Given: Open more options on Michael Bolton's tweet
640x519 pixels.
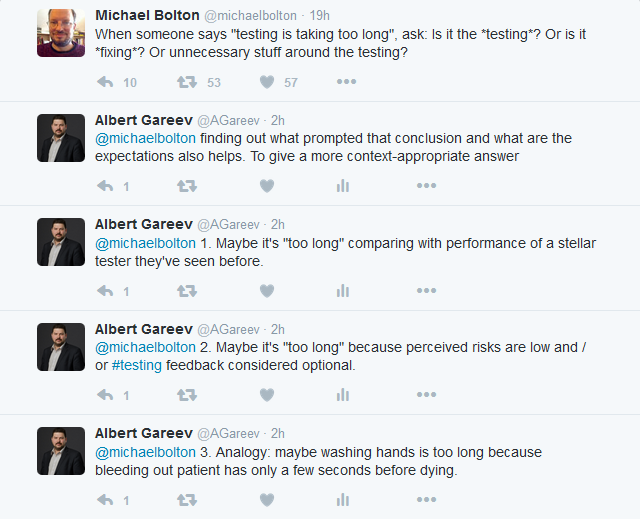Looking at the screenshot, I should click(346, 82).
